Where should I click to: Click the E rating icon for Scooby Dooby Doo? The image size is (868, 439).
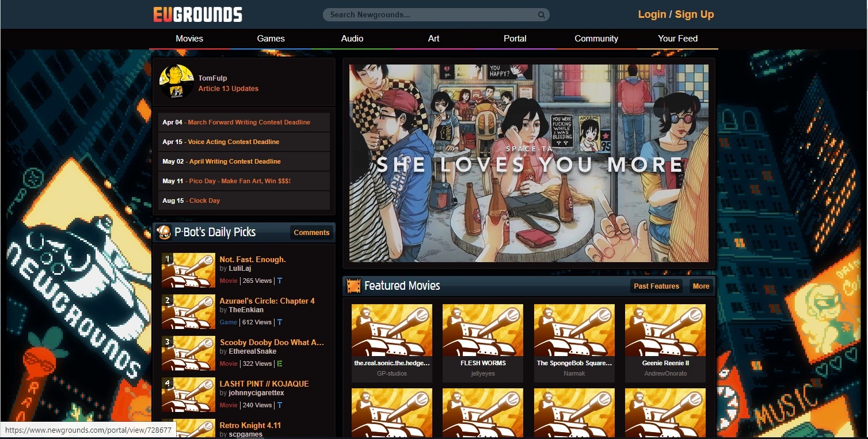[x=280, y=364]
